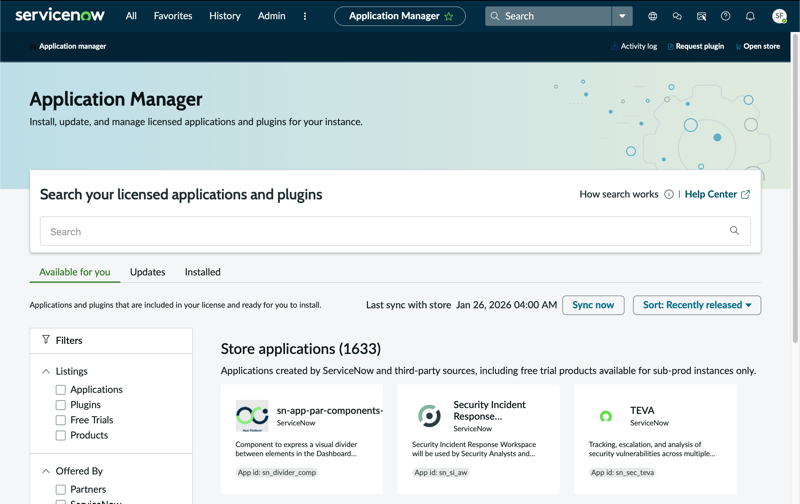Click the magnifier icon in global search

point(494,16)
